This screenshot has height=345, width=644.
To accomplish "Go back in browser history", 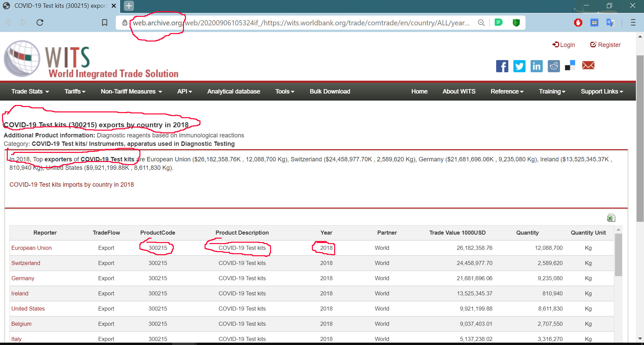I will pyautogui.click(x=8, y=23).
